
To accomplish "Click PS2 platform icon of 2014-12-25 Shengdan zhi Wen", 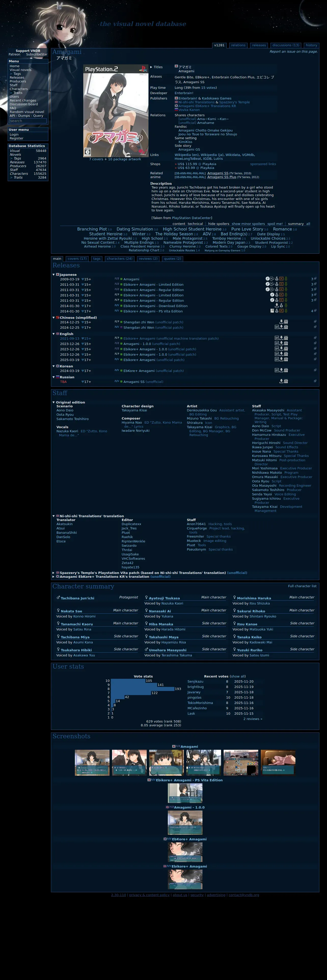I will [x=117, y=322].
